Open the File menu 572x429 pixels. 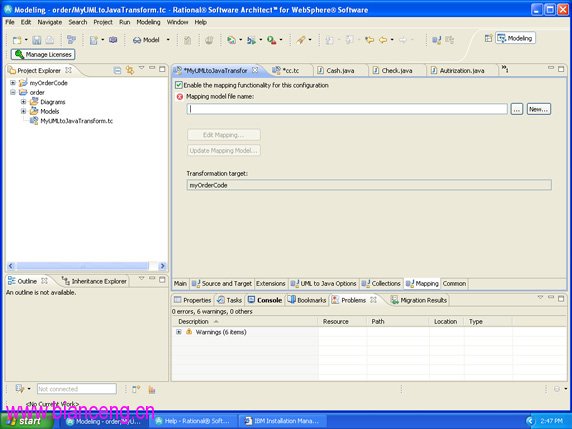point(9,22)
